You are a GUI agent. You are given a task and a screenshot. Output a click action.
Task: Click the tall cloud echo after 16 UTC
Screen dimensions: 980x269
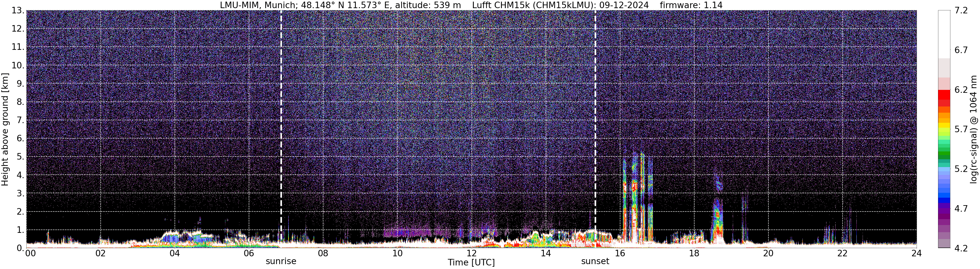point(637,198)
